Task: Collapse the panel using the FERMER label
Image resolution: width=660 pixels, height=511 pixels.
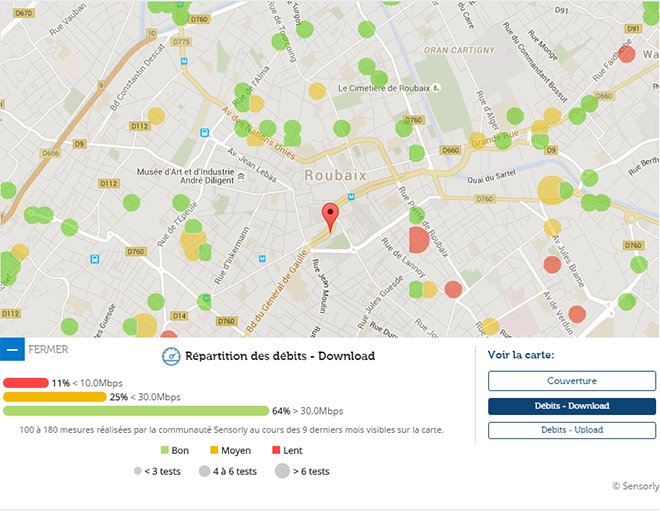Action: point(48,350)
